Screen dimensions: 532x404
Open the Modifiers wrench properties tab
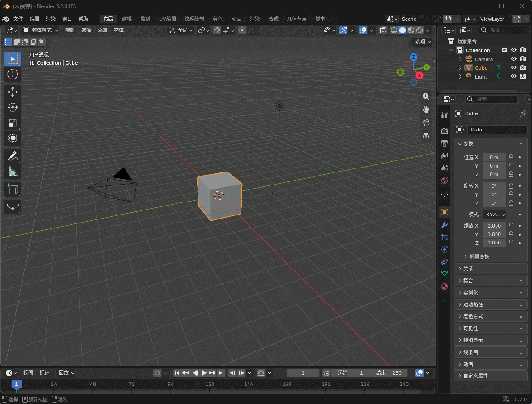pyautogui.click(x=444, y=225)
